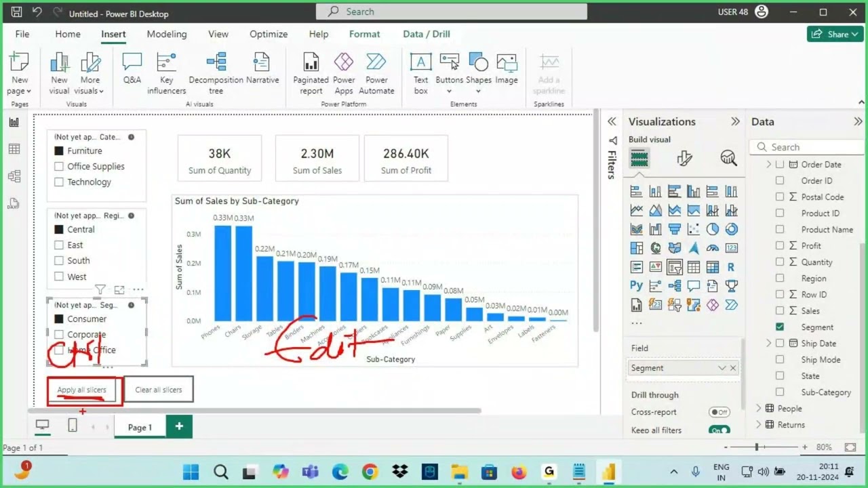Open the File menu
This screenshot has width=868, height=488.
(22, 34)
